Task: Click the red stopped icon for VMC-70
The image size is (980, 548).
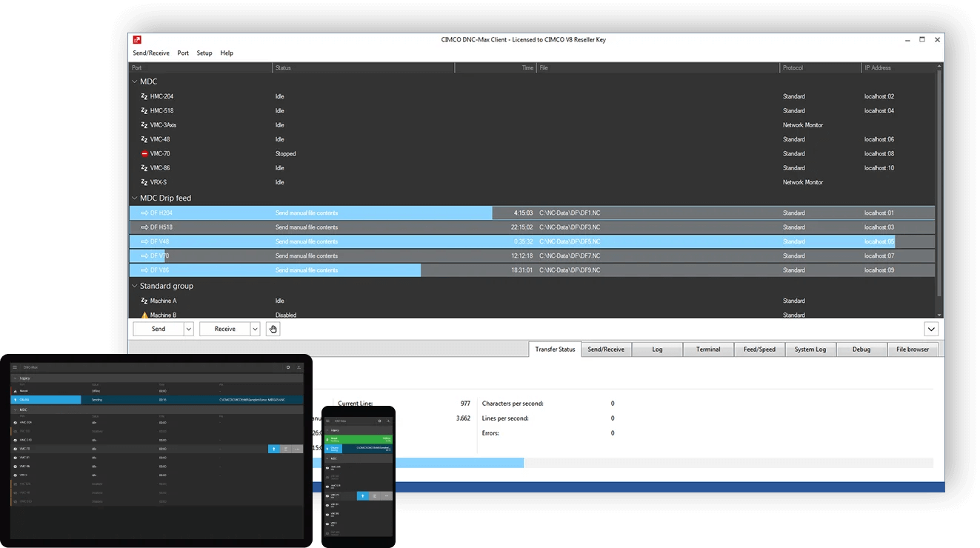Action: pyautogui.click(x=144, y=154)
